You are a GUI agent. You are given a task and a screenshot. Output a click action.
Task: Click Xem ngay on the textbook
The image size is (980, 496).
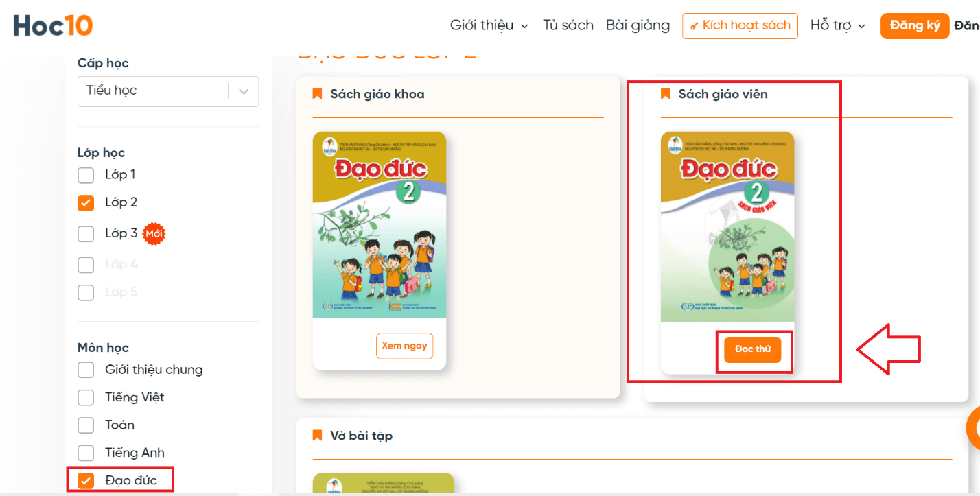coord(404,346)
